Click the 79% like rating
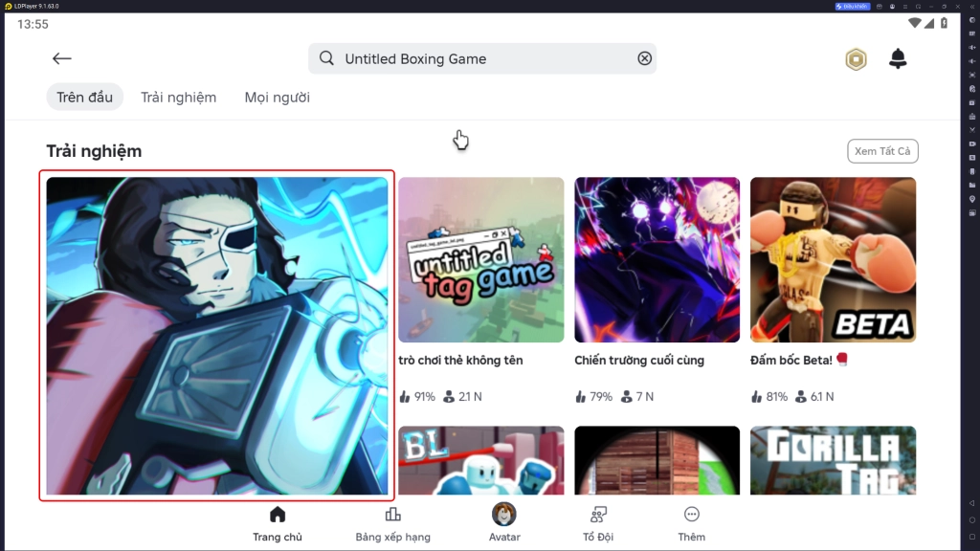This screenshot has width=980, height=551. pos(593,397)
